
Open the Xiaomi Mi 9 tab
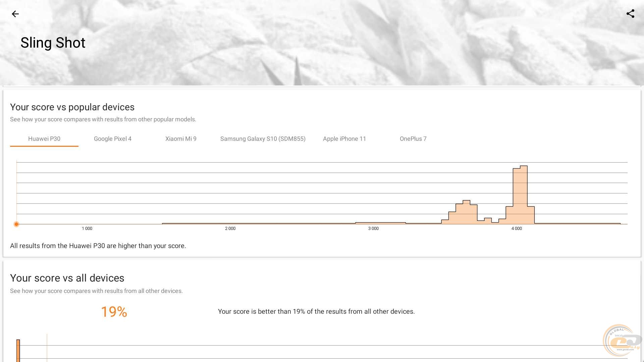coord(181,139)
